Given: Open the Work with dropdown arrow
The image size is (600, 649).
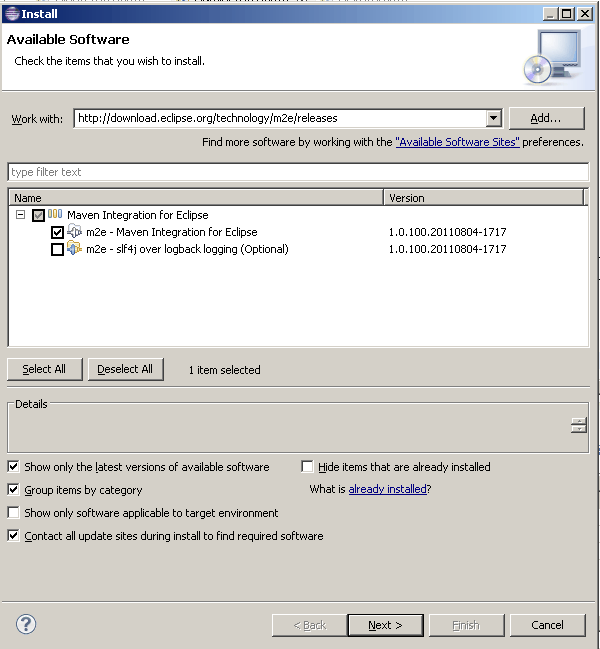Looking at the screenshot, I should pyautogui.click(x=493, y=118).
